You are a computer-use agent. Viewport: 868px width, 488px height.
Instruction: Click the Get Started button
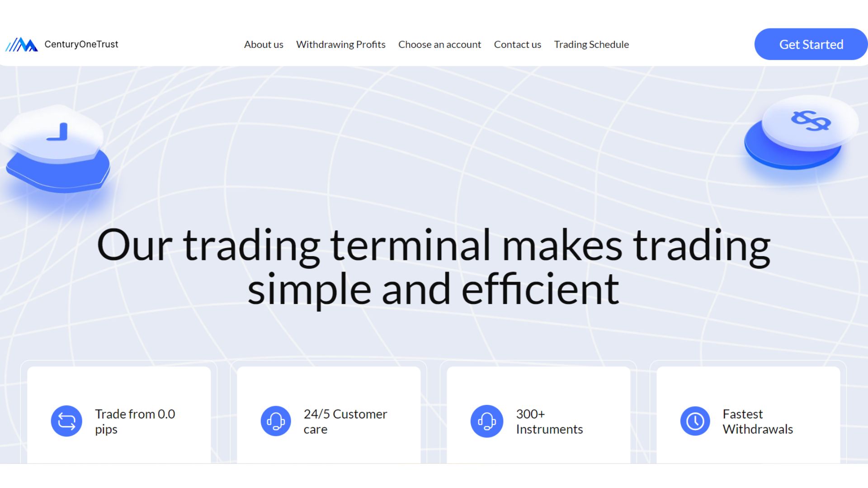[x=811, y=44]
